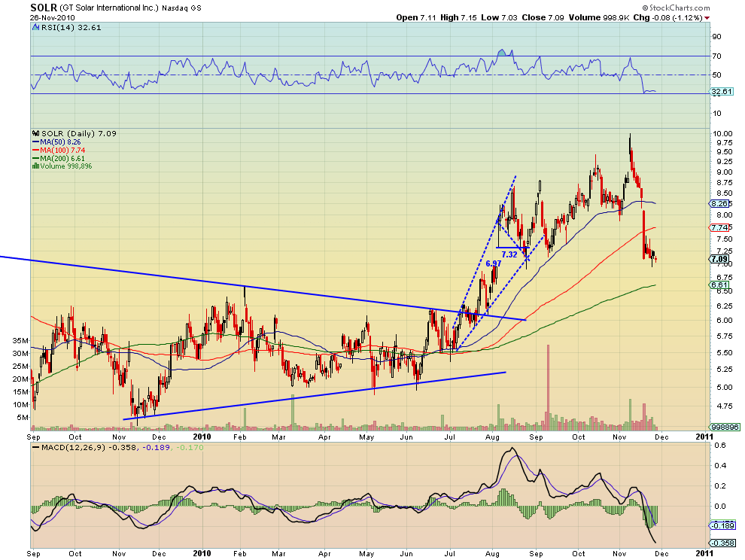Click the -0.358 MACD axis value tag
This screenshot has width=745, height=560.
coord(722,543)
